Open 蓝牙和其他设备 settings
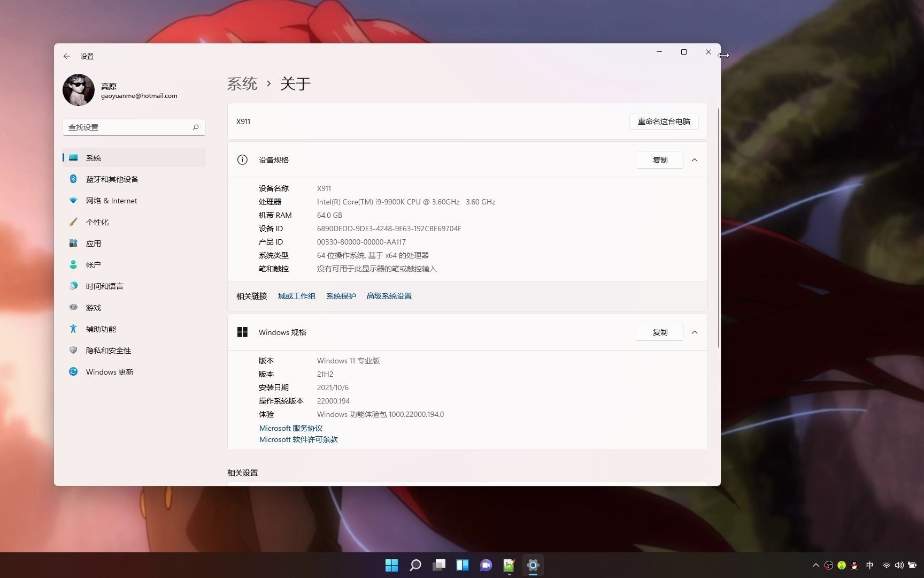 [x=134, y=179]
